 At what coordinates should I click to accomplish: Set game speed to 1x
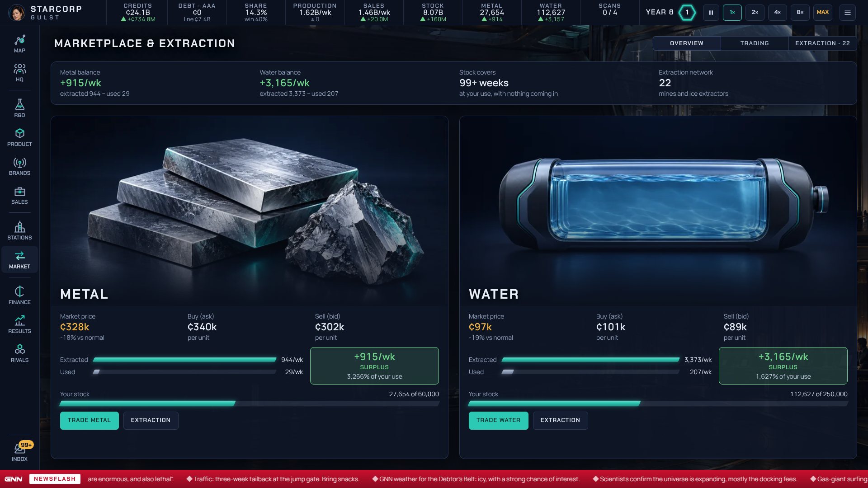click(732, 13)
